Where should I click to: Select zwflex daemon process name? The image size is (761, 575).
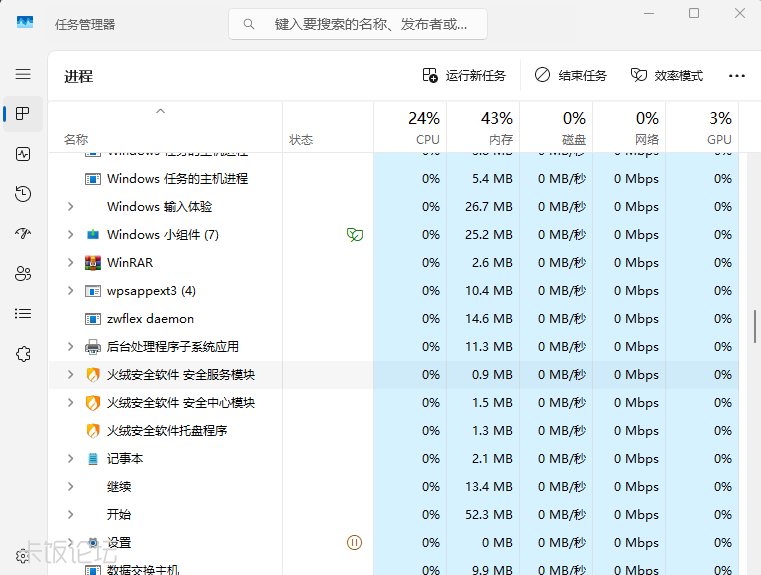pos(150,319)
